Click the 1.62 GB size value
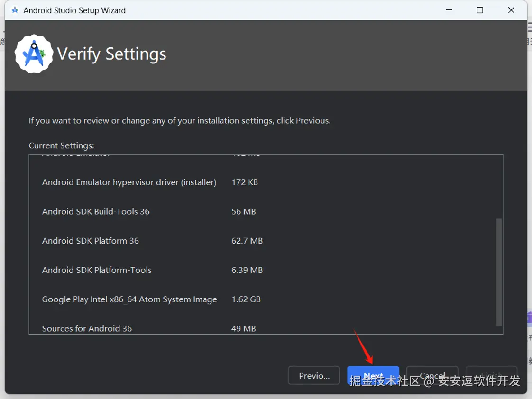Image resolution: width=532 pixels, height=399 pixels. [246, 299]
